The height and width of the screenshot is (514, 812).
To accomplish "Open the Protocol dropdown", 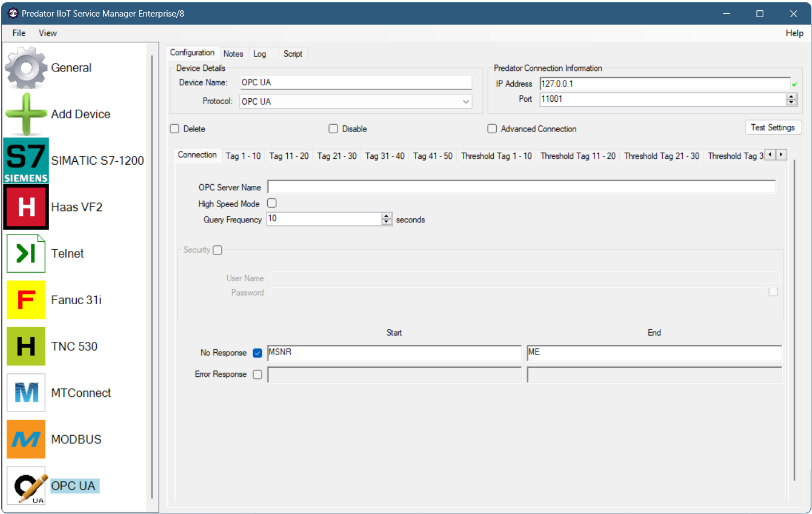I will (x=465, y=101).
